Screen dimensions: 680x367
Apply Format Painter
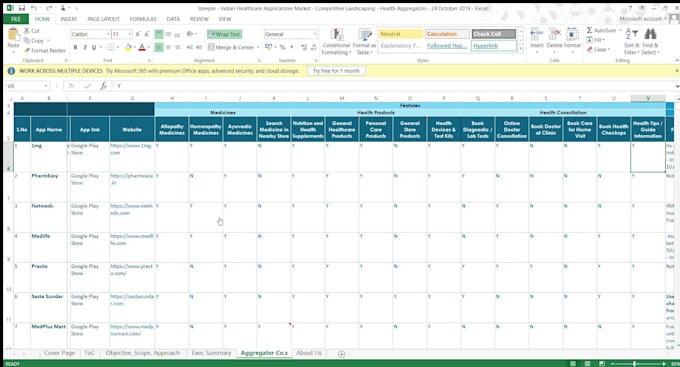[45, 51]
